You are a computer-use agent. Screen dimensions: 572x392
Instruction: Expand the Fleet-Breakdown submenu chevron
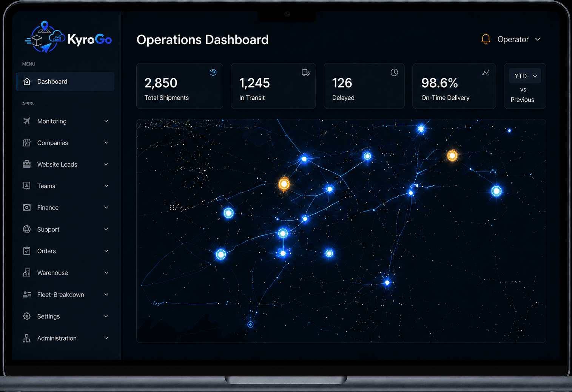pos(106,295)
